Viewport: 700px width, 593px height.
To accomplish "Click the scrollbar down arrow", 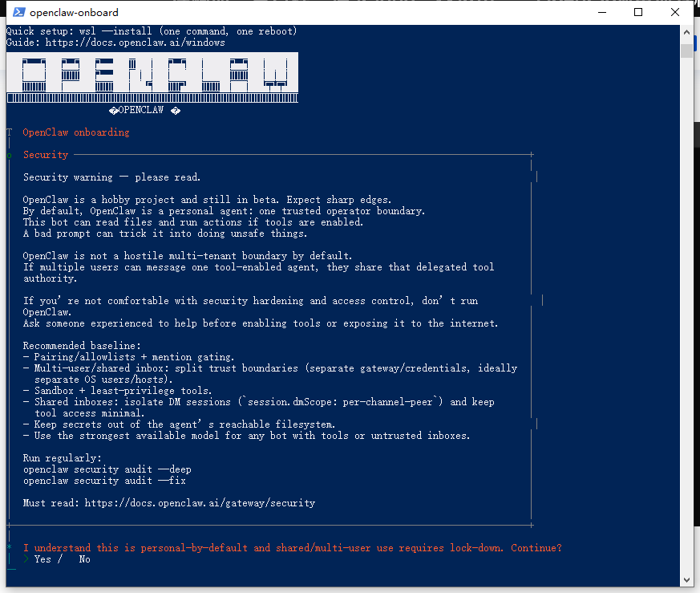I will (686, 580).
